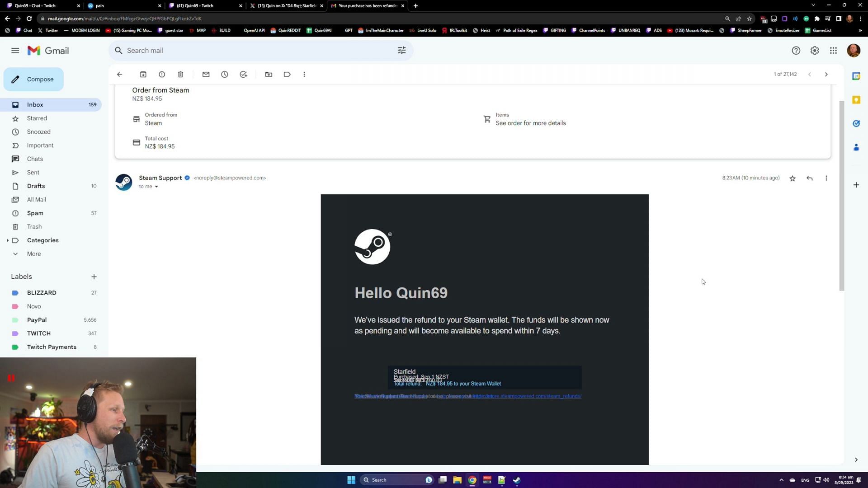This screenshot has height=488, width=868.
Task: Open Google Calendar side panel
Action: (856, 76)
